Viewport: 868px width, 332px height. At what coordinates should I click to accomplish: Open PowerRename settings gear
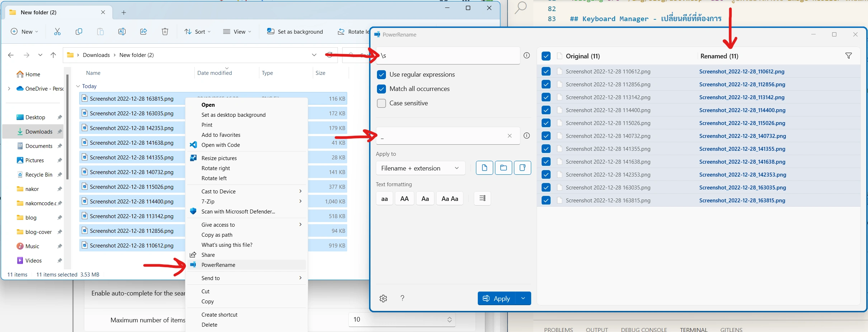383,298
